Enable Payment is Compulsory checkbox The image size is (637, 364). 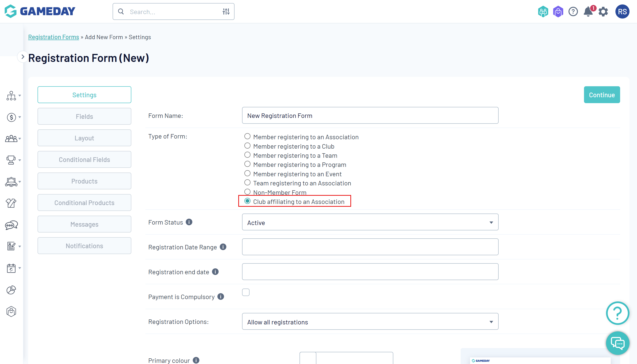pos(246,292)
